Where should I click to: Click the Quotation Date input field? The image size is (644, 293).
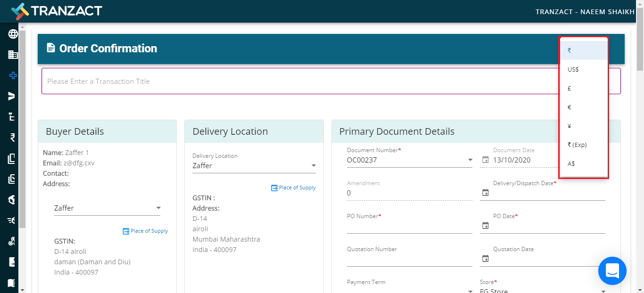[548, 259]
